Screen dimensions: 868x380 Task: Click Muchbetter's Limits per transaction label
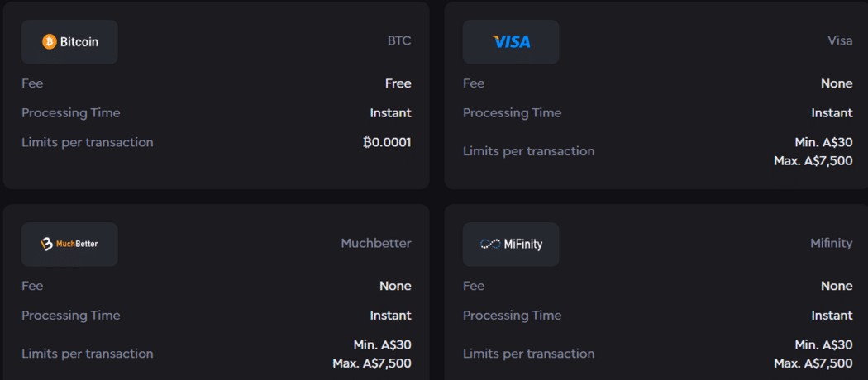pyautogui.click(x=87, y=354)
